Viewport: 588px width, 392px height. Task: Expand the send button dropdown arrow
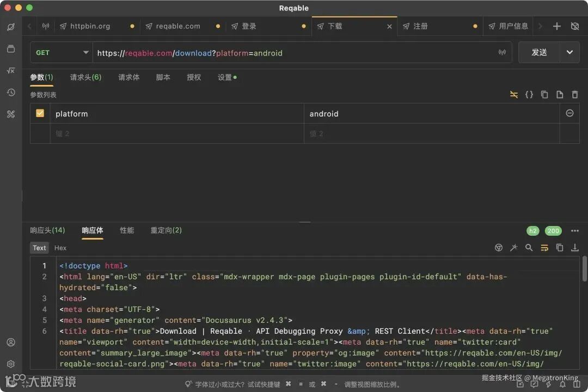(569, 52)
